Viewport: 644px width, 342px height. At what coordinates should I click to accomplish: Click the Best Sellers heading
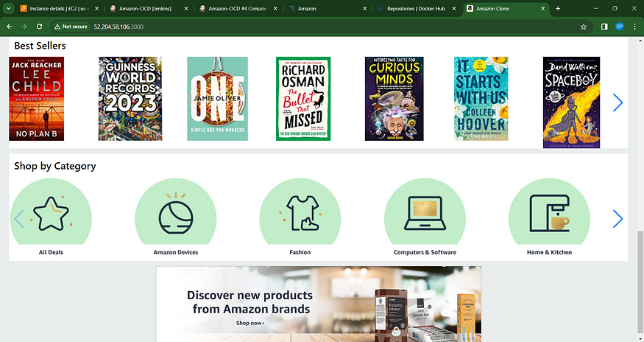click(40, 46)
